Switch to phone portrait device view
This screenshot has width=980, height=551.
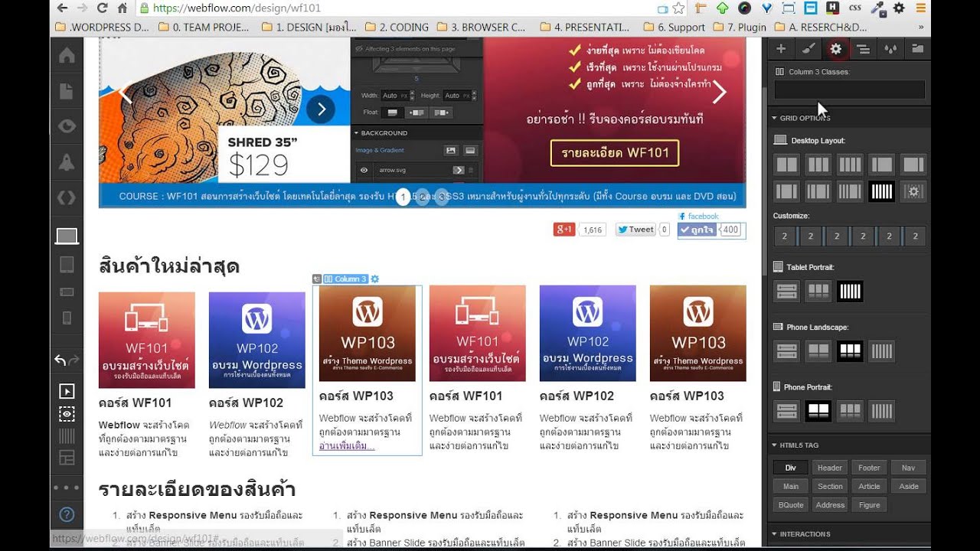[x=67, y=318]
